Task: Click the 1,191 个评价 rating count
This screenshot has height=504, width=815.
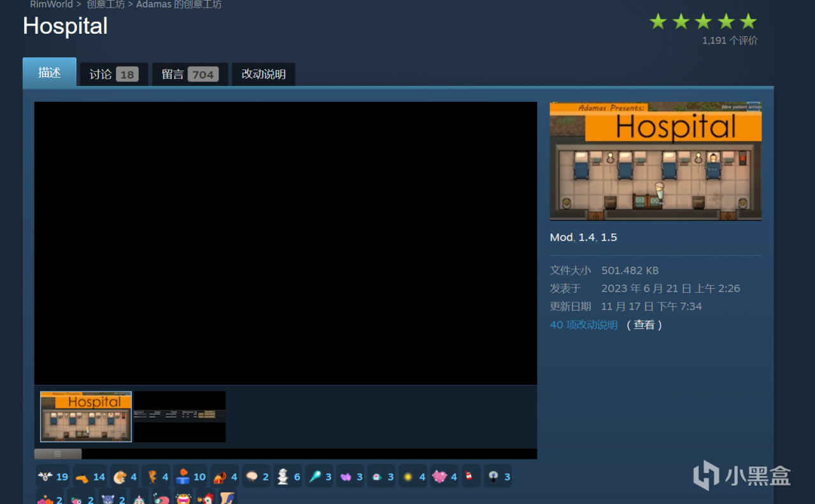Action: point(730,40)
